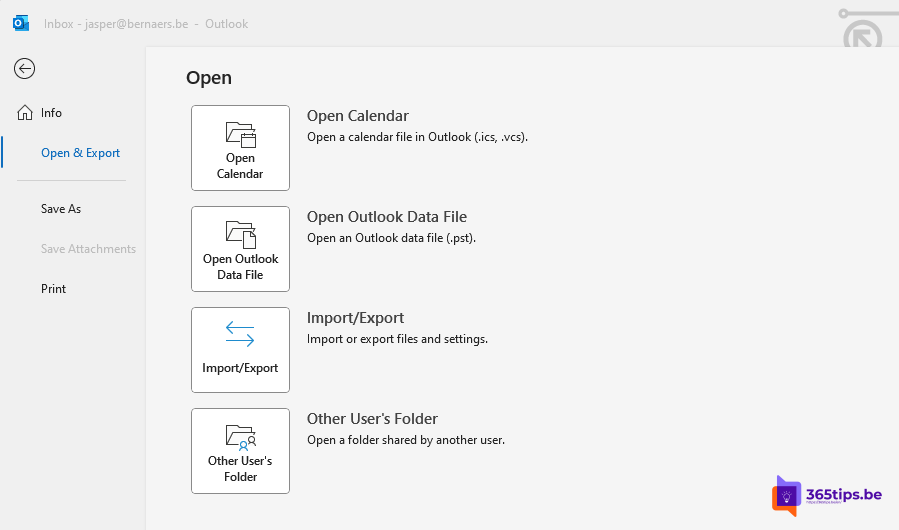Click text 'Import or export files and settings.'
Screen dimensions: 899x530
pyautogui.click(x=397, y=339)
